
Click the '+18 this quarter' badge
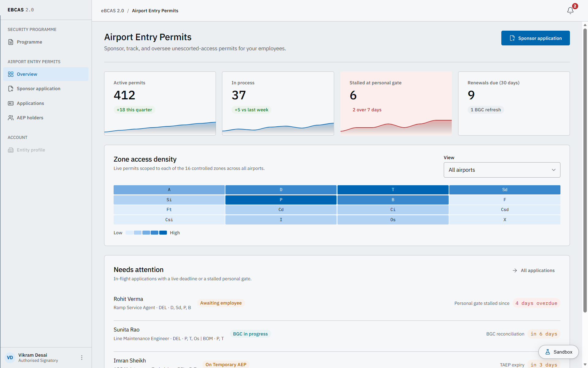coord(134,110)
